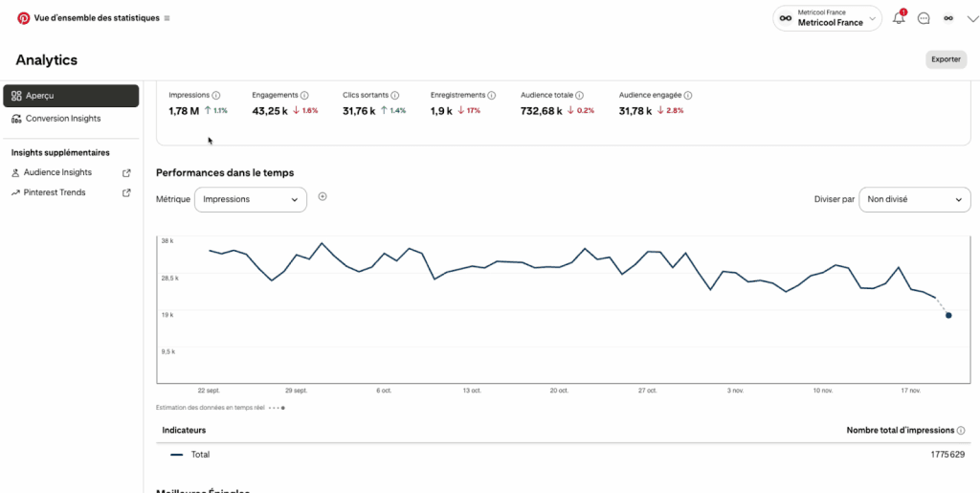Select the Aperçu sidebar item
The image size is (980, 493).
(71, 96)
